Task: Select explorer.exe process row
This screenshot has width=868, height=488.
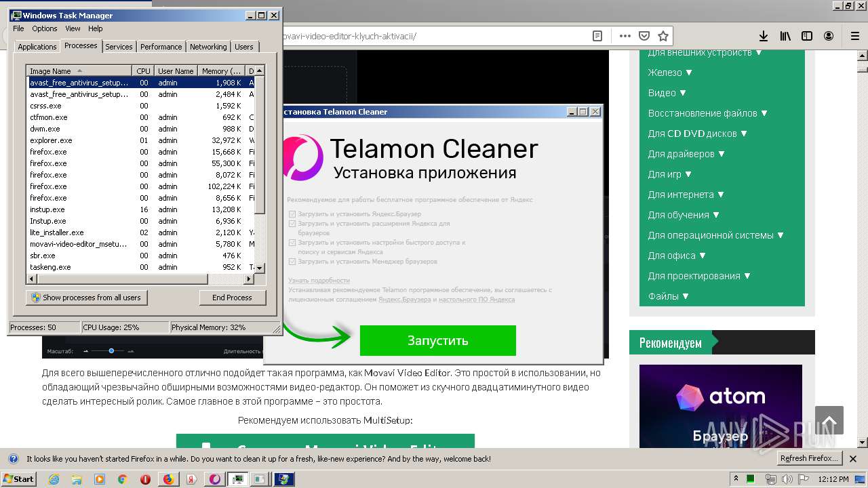Action: tap(141, 140)
